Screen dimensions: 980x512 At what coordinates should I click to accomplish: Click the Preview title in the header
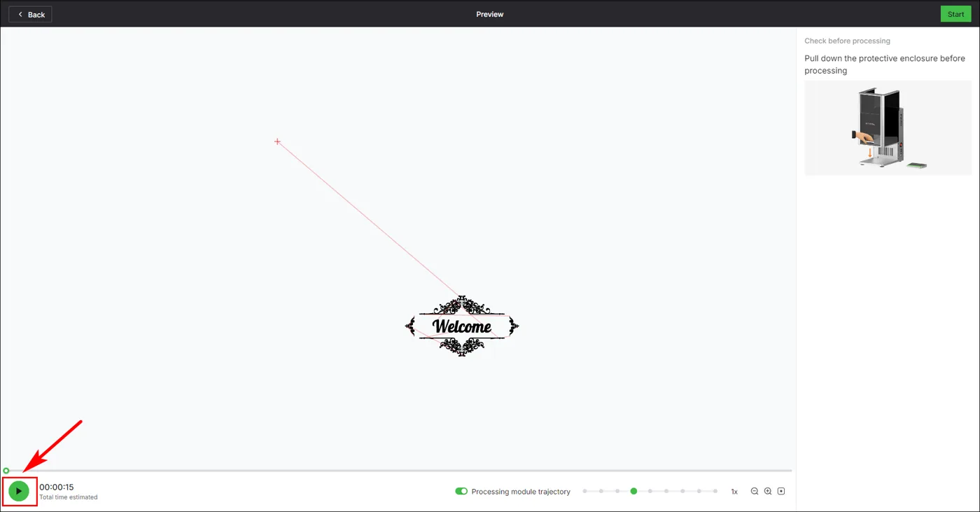click(x=490, y=14)
